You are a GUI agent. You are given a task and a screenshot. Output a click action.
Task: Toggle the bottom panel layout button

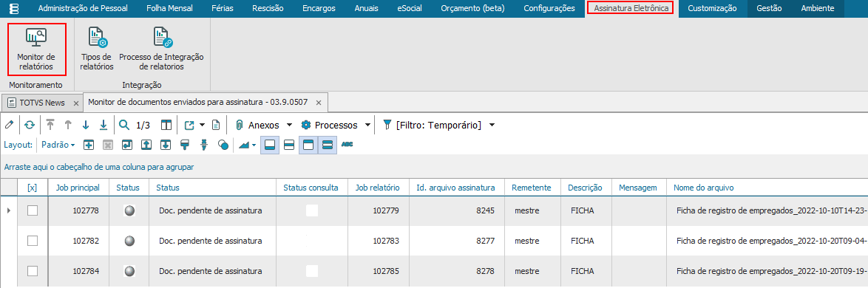(270, 145)
